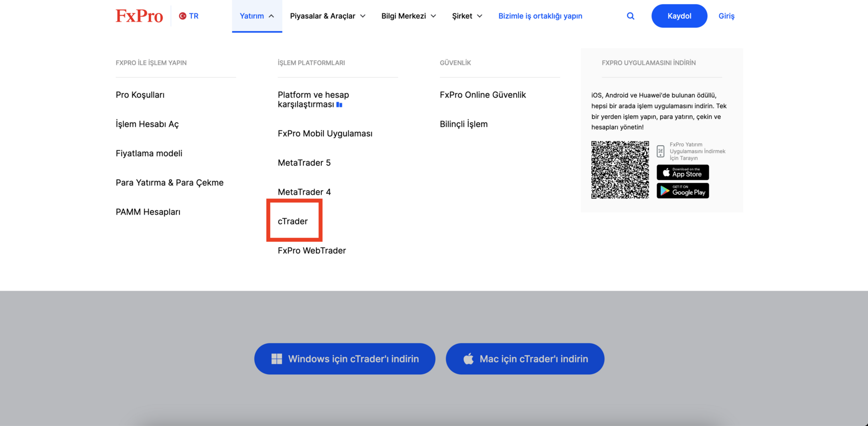Open Bilinçli İşlem
Image resolution: width=868 pixels, height=426 pixels.
[x=463, y=124]
